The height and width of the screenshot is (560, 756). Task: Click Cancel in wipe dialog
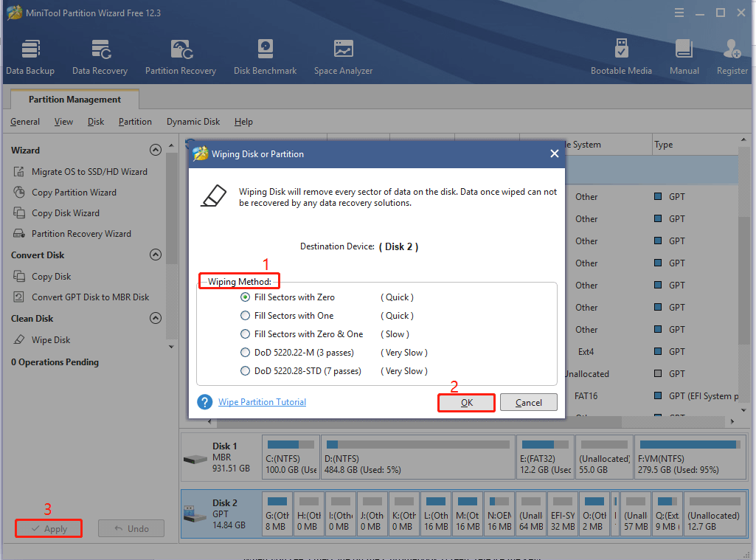pyautogui.click(x=528, y=403)
